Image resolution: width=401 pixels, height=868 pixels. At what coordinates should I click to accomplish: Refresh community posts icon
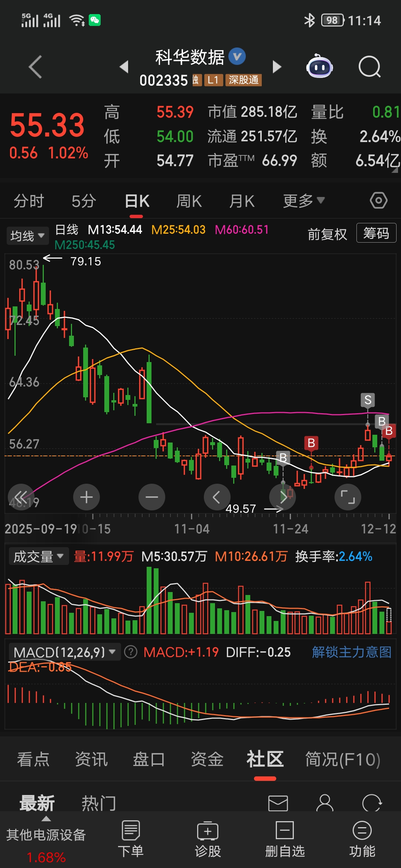tap(372, 803)
